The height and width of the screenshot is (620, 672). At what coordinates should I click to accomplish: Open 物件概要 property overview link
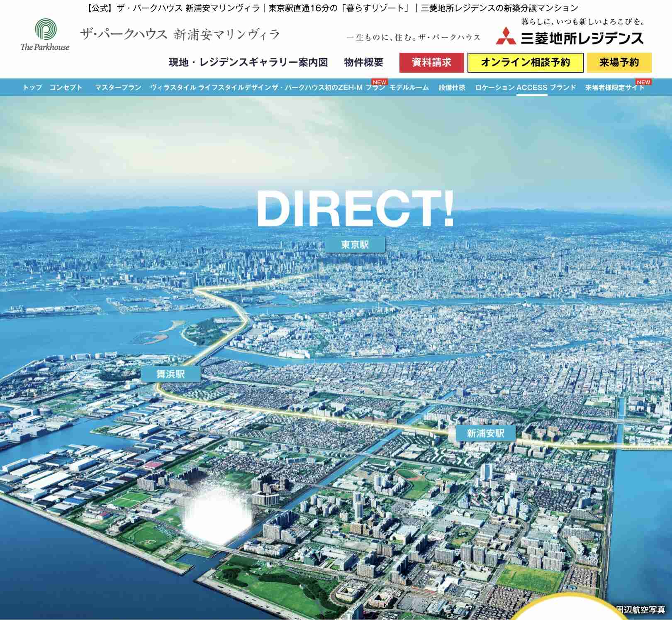364,63
